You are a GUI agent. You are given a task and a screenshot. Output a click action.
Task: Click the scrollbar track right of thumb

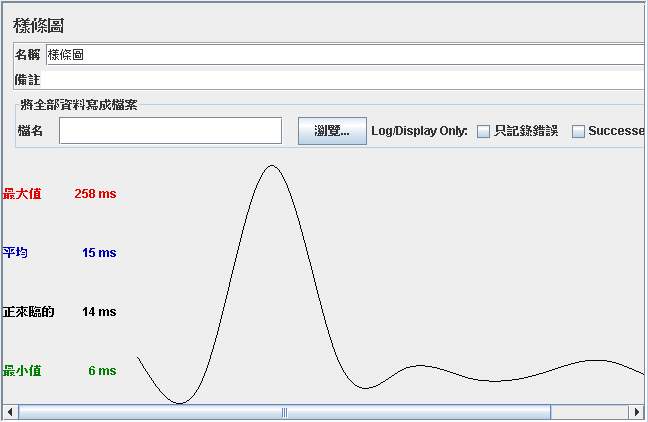point(590,412)
